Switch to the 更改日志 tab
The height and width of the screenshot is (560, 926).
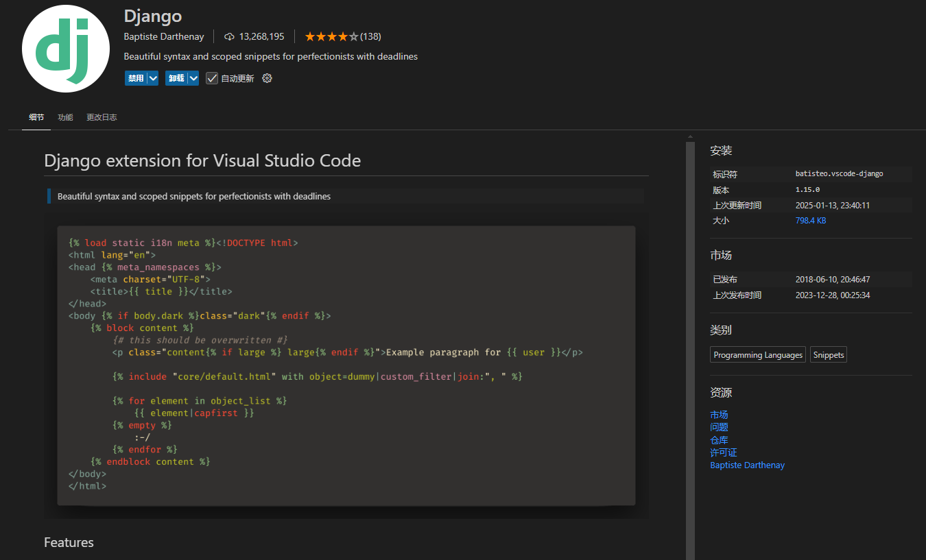102,117
